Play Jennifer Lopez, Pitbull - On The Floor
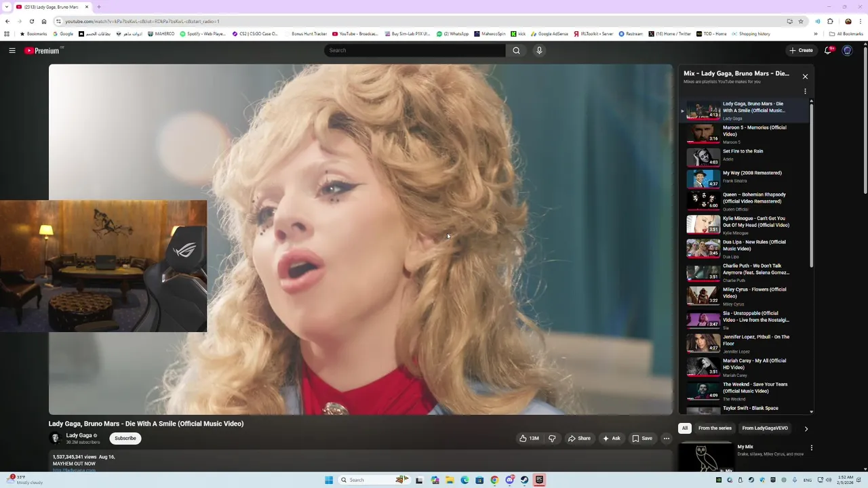Viewport: 868px width, 488px height. 745,344
